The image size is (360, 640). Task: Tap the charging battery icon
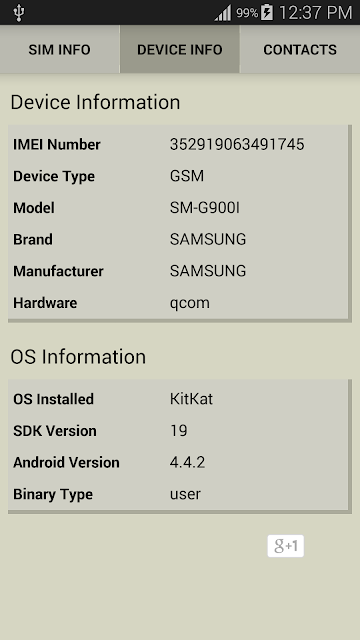click(267, 13)
